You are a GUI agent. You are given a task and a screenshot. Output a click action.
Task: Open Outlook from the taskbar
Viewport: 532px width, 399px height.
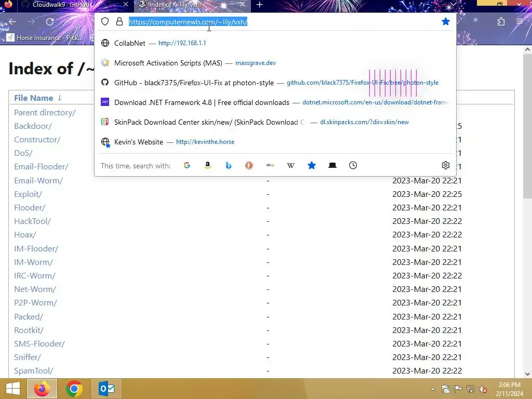(107, 389)
